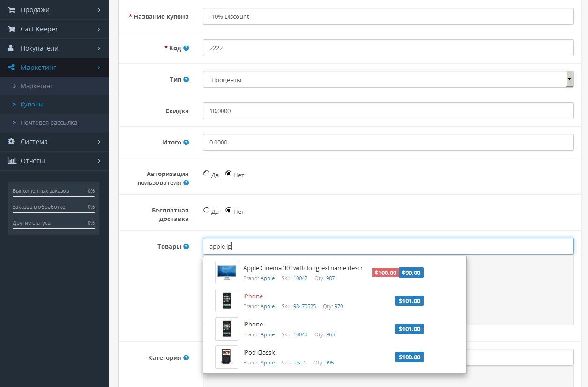Click help icon under Авторизация пользователя
588x387 pixels.
click(186, 182)
